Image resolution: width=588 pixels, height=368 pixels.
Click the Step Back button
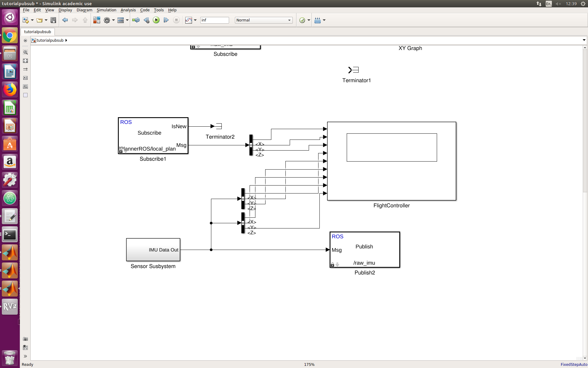[x=146, y=20]
